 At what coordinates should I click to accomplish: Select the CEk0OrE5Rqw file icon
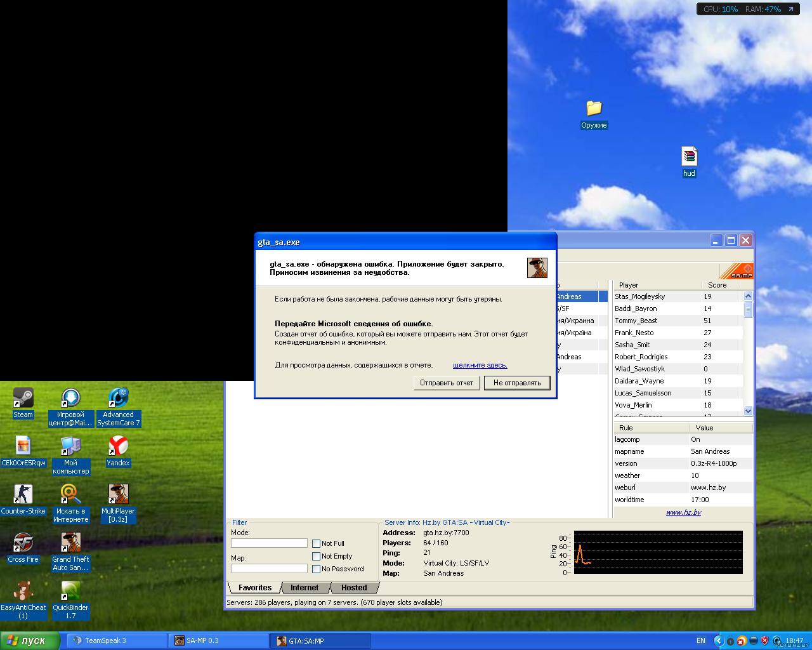(23, 451)
